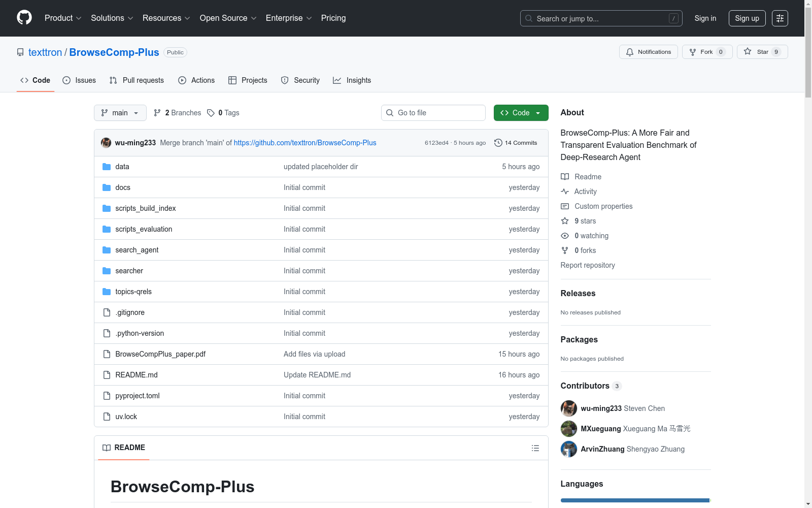This screenshot has width=812, height=508.
Task: Click the tag icon next to Tags
Action: (x=211, y=113)
